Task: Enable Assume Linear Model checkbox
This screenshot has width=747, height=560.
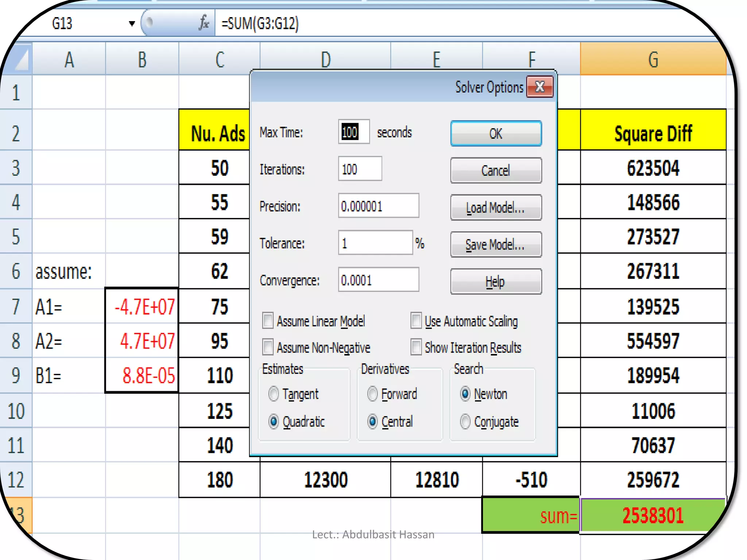Action: click(x=268, y=321)
